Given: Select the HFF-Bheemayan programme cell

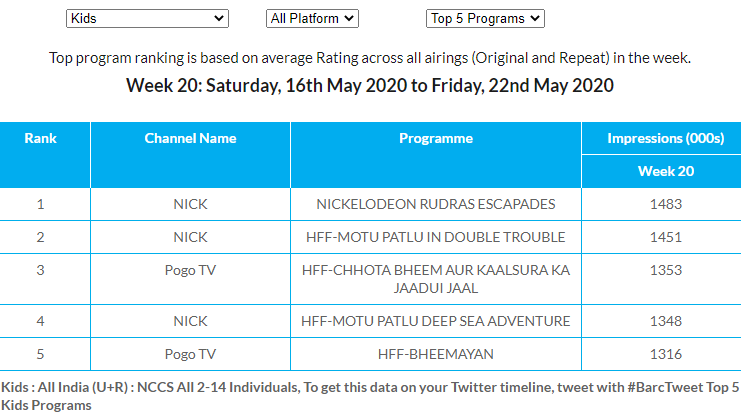Looking at the screenshot, I should (435, 354).
